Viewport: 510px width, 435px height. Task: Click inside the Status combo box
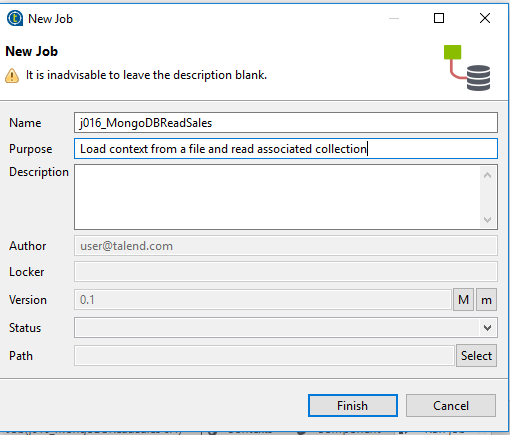pos(286,328)
